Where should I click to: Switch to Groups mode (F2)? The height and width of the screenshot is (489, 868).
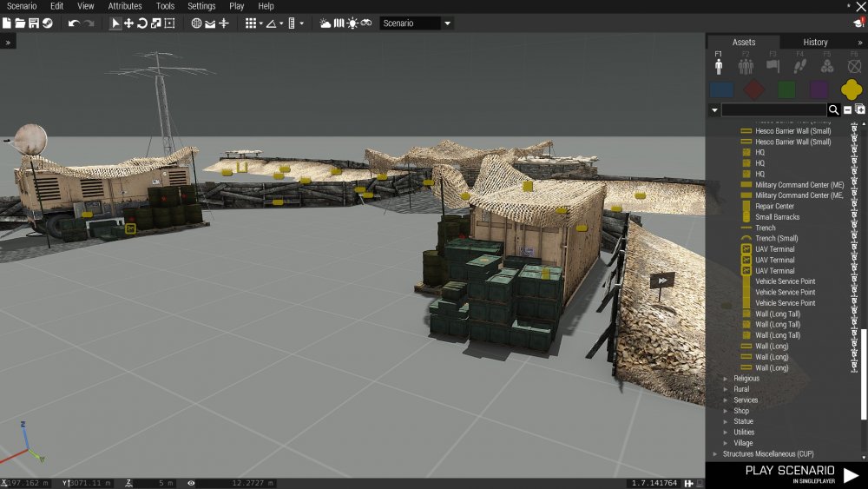coord(745,66)
